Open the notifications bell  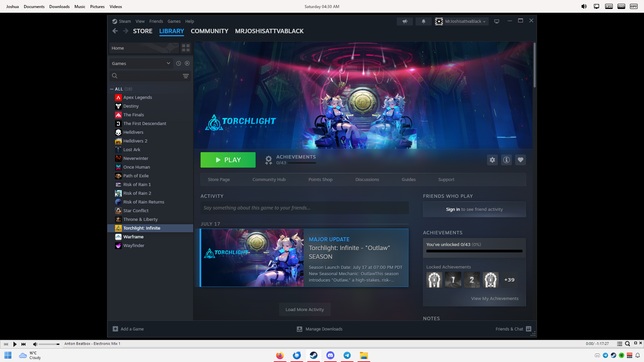coord(424,21)
